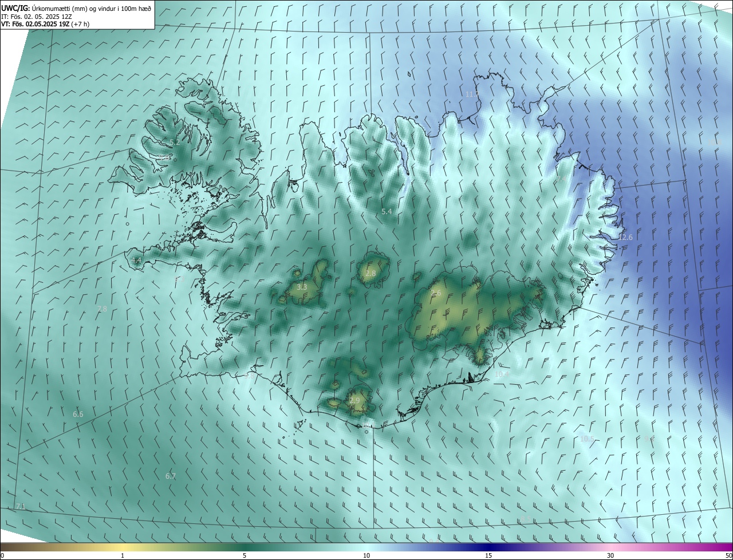Click the 7.8 value off the west coast

(x=102, y=309)
